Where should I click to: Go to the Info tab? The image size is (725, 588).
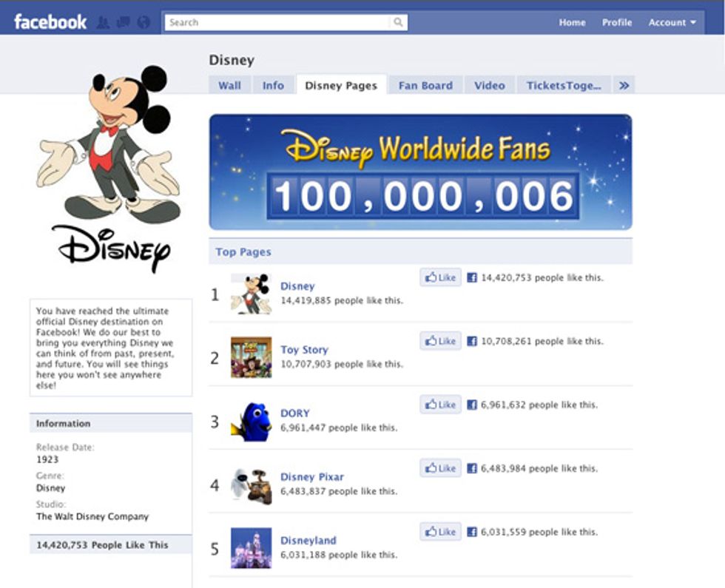pyautogui.click(x=273, y=86)
